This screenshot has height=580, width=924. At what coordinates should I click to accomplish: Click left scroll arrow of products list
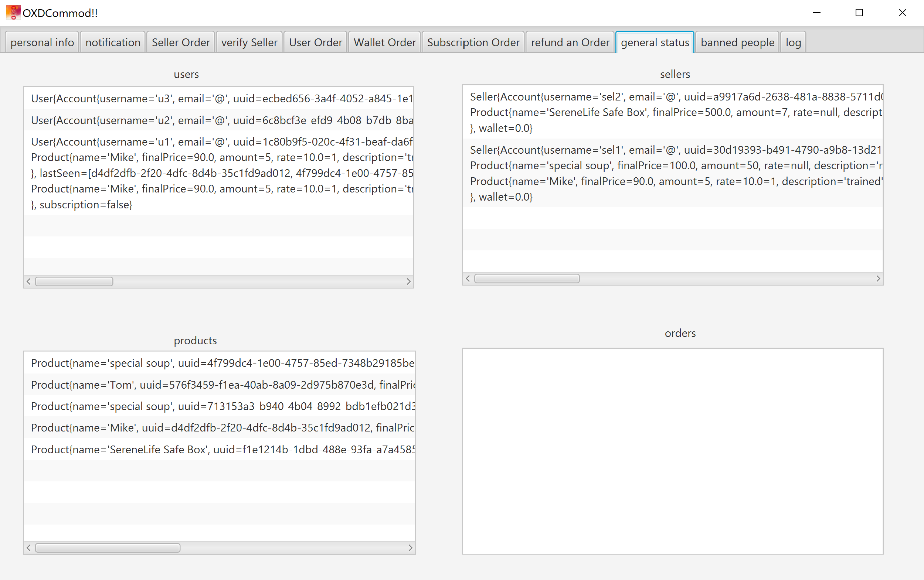pos(29,548)
